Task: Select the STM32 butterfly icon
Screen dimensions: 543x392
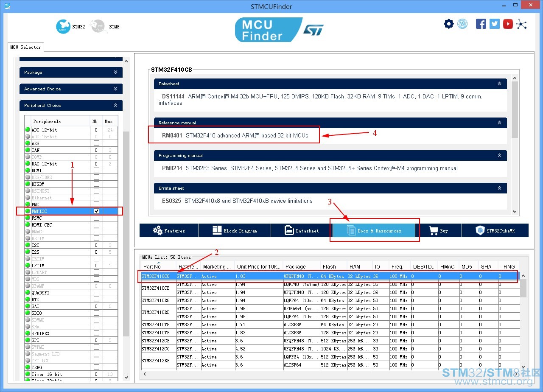Action: point(63,26)
